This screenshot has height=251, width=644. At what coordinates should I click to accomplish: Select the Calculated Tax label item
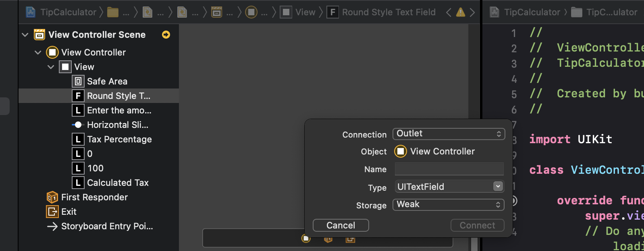click(118, 183)
